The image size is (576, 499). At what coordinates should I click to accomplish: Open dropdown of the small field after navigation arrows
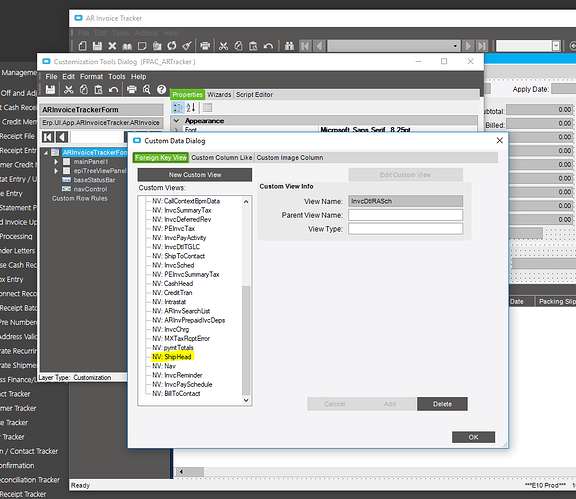pos(556,46)
